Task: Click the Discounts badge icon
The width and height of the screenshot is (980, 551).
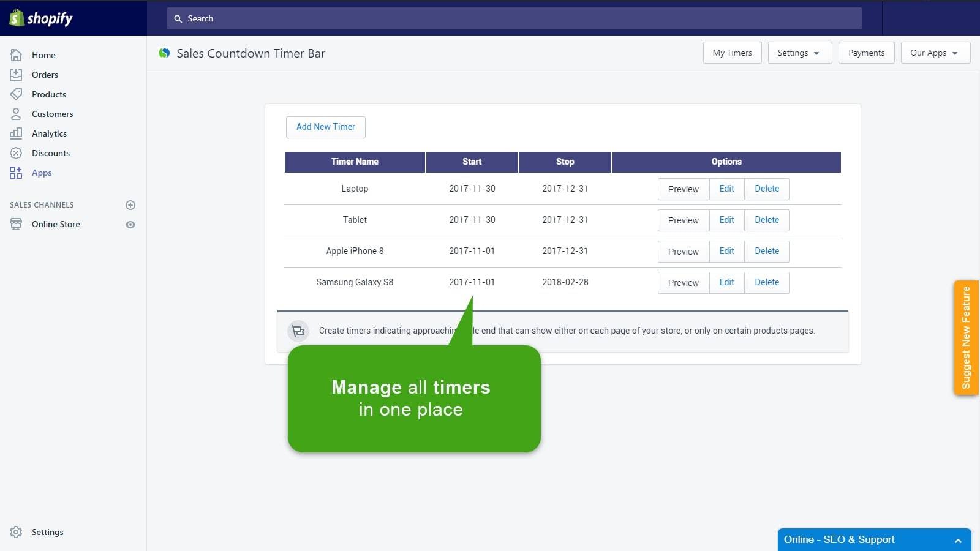Action: tap(16, 153)
